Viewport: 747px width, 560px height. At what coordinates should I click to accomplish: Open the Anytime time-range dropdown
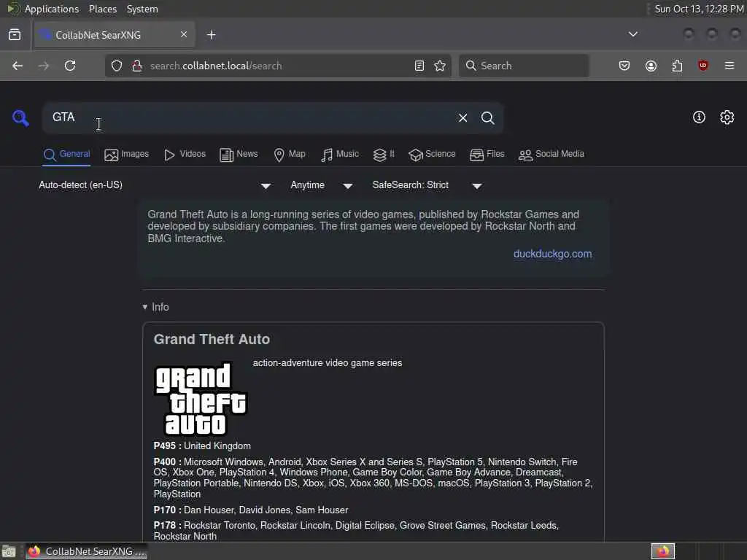pyautogui.click(x=322, y=185)
